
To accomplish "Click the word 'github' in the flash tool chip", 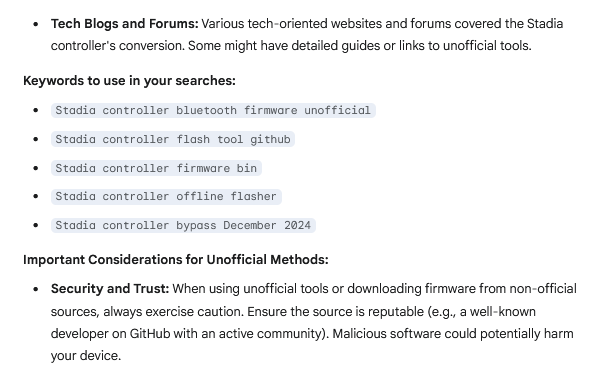I will [270, 139].
